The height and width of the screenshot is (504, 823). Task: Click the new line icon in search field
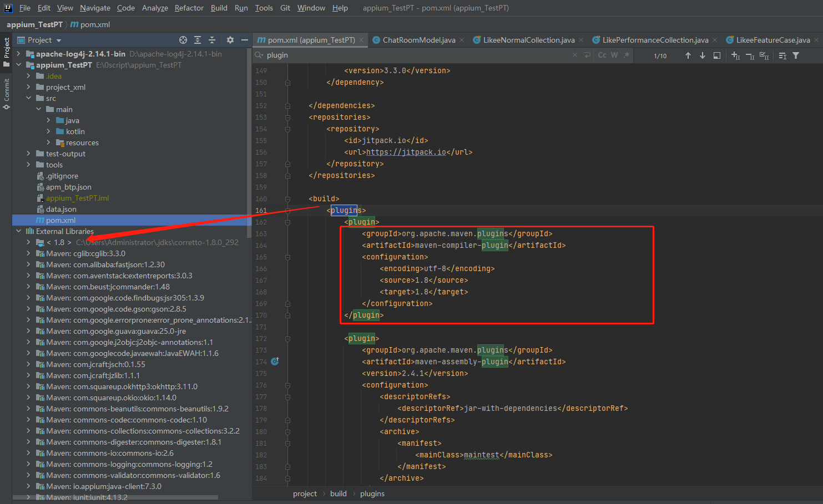(587, 55)
